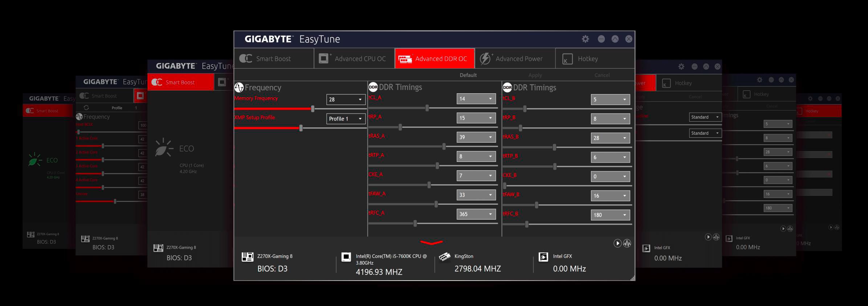Switch to the Advanced Power tab
This screenshot has height=306, width=868.
tap(515, 58)
